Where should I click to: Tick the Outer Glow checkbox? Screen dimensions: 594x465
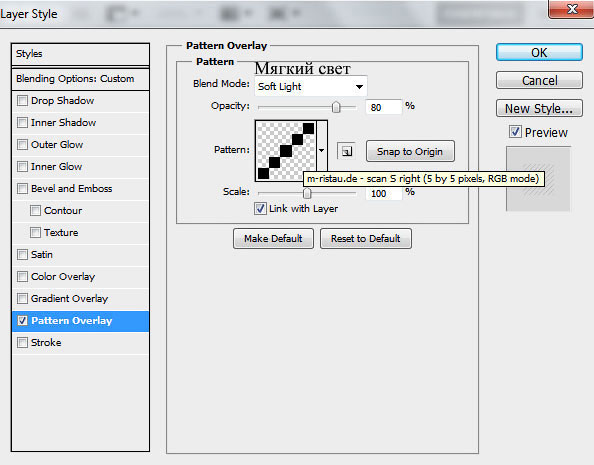[x=22, y=144]
